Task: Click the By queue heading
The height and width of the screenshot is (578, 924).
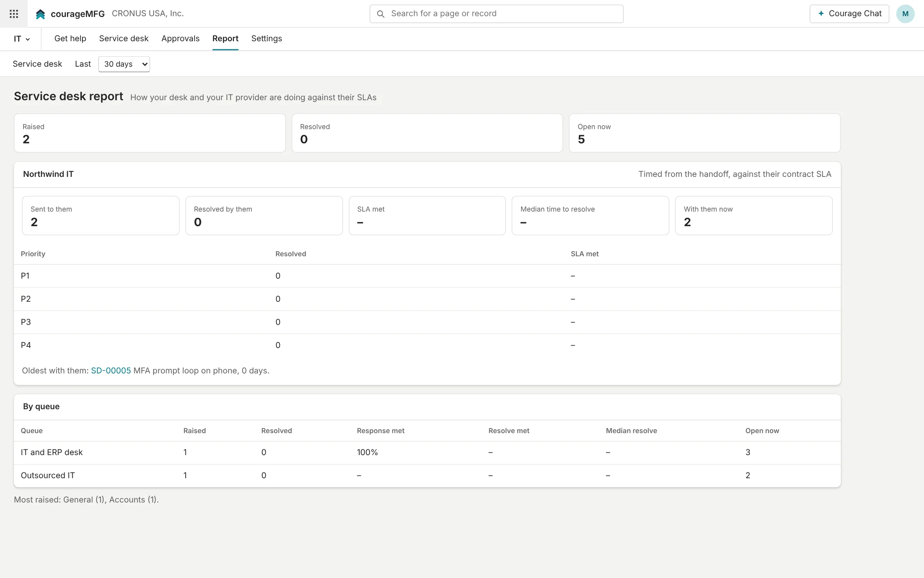Action: 41,407
